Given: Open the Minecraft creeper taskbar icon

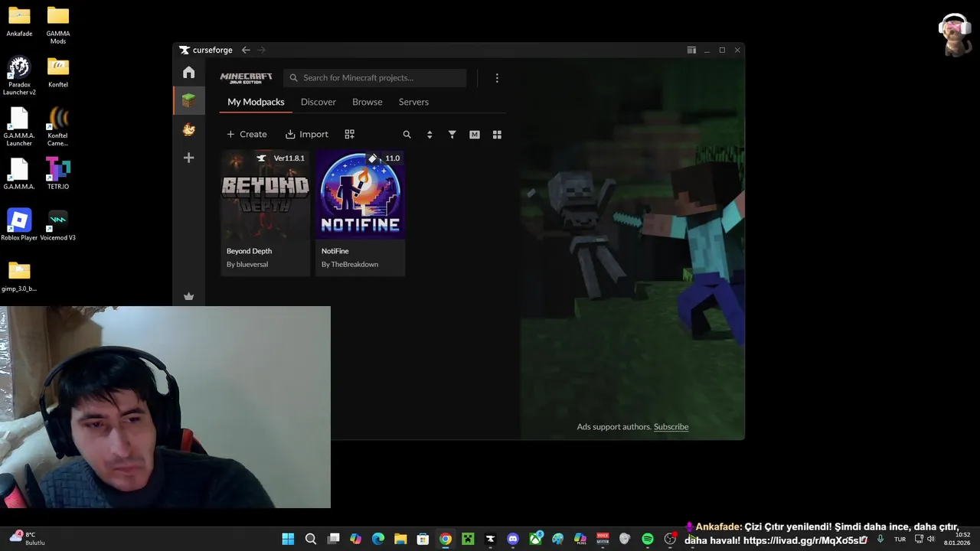Looking at the screenshot, I should coord(468,539).
